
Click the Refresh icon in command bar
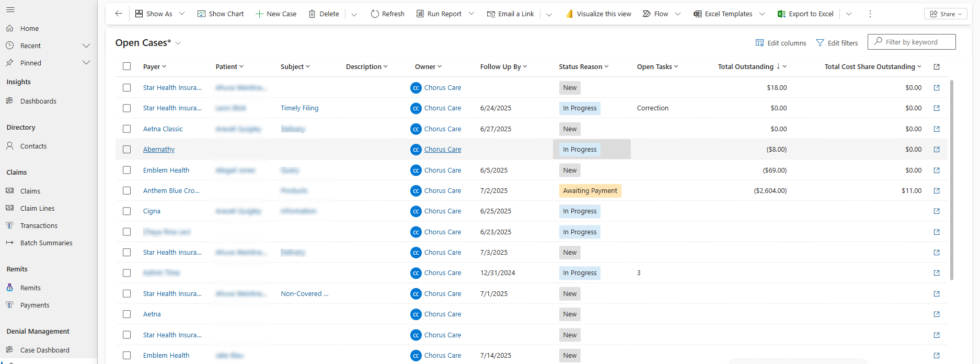pyautogui.click(x=375, y=14)
